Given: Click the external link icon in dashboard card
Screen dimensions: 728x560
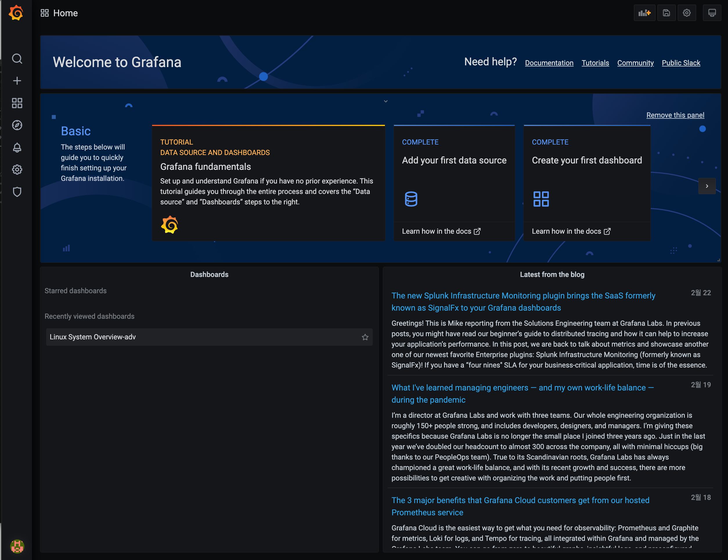Looking at the screenshot, I should [607, 231].
